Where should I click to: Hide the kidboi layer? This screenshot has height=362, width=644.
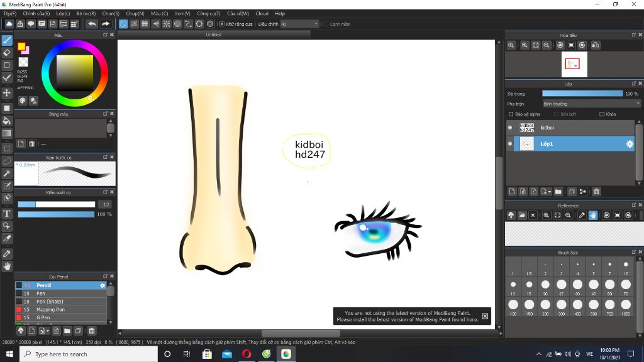[510, 128]
